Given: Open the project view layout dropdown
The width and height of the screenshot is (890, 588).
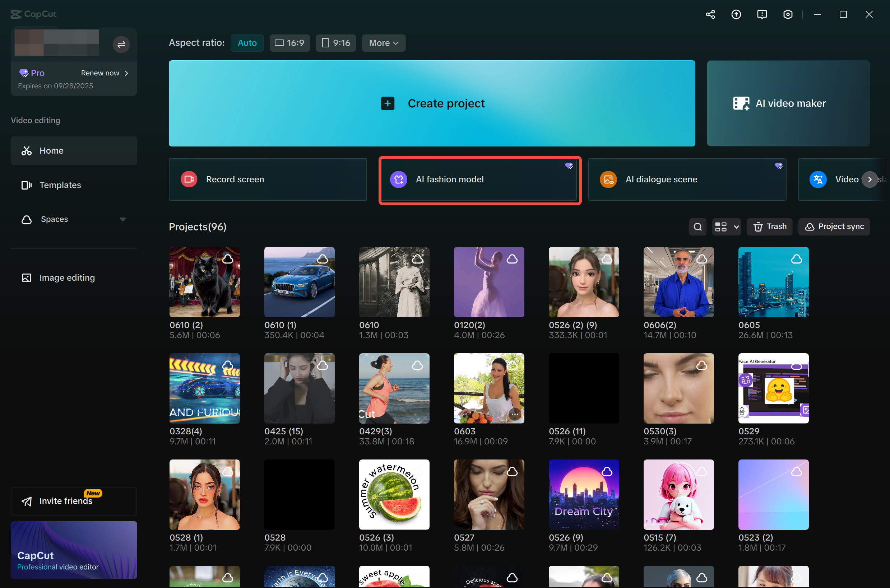Looking at the screenshot, I should click(726, 227).
